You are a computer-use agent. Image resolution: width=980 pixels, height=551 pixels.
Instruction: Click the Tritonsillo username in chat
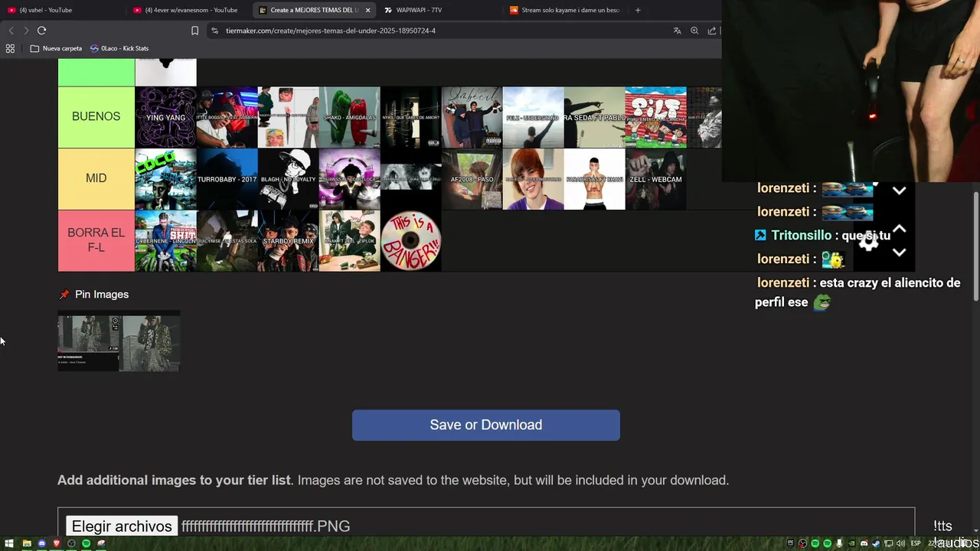[x=801, y=236]
